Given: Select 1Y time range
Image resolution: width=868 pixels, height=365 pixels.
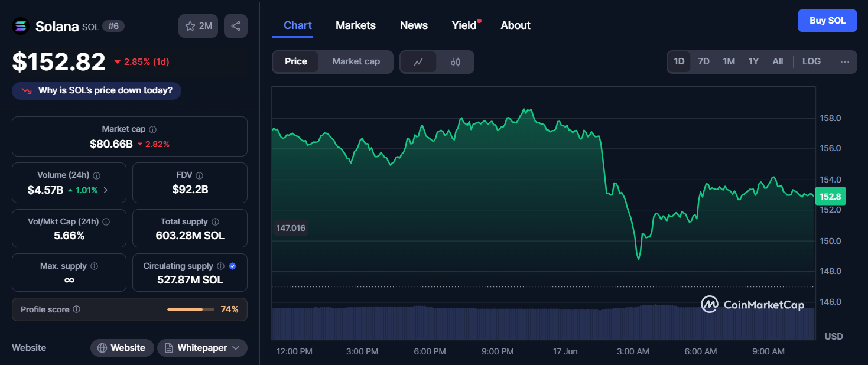Looking at the screenshot, I should [753, 61].
